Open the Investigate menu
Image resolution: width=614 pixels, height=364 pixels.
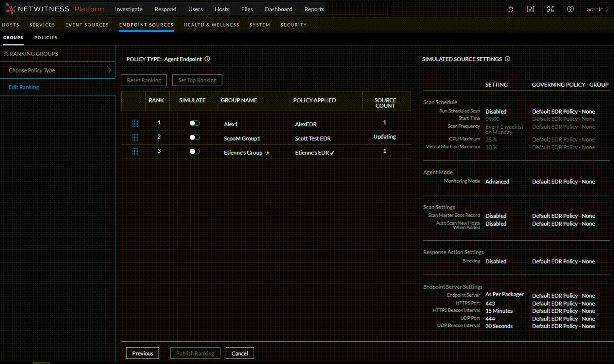(129, 9)
